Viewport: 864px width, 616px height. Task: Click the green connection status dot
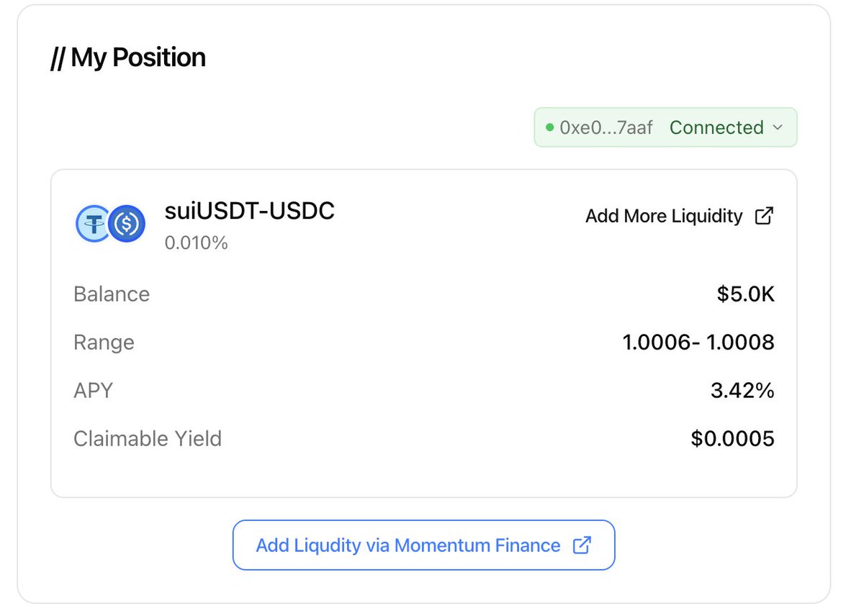click(x=550, y=128)
